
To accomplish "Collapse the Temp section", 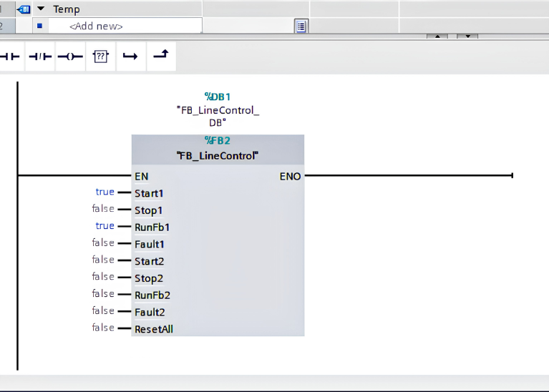I will tap(41, 9).
